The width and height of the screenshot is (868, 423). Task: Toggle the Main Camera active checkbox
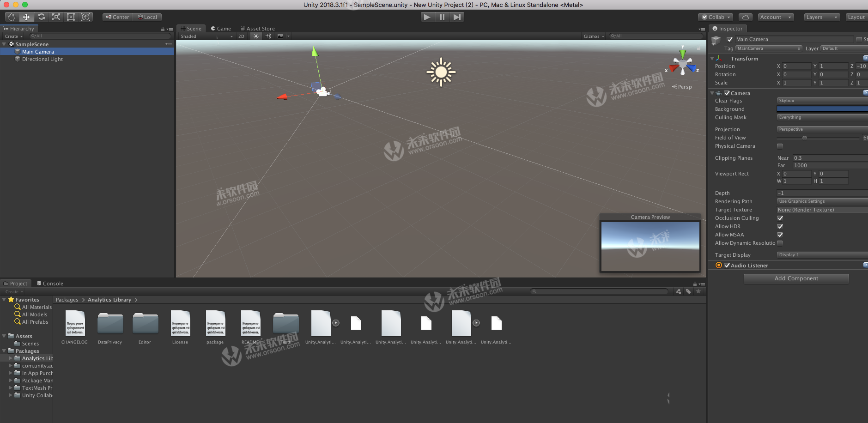(730, 39)
